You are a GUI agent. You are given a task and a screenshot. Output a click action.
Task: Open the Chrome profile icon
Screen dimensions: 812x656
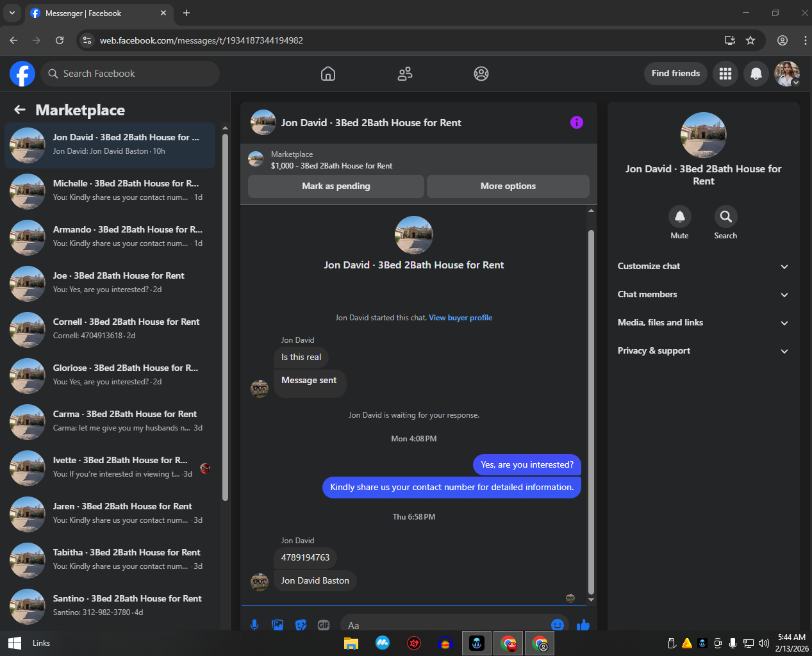pos(783,40)
